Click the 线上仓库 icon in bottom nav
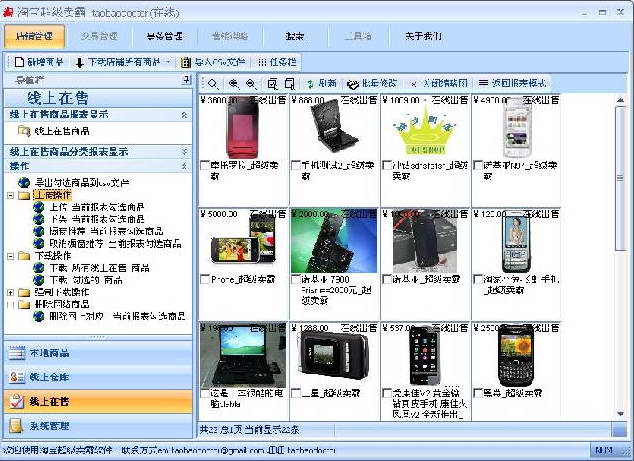Image resolution: width=634 pixels, height=461 pixels. tap(17, 377)
